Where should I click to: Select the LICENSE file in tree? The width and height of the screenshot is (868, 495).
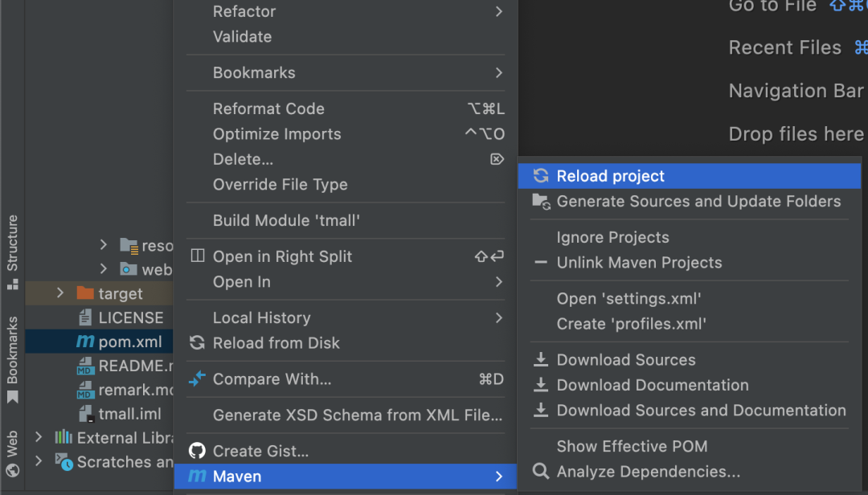130,317
